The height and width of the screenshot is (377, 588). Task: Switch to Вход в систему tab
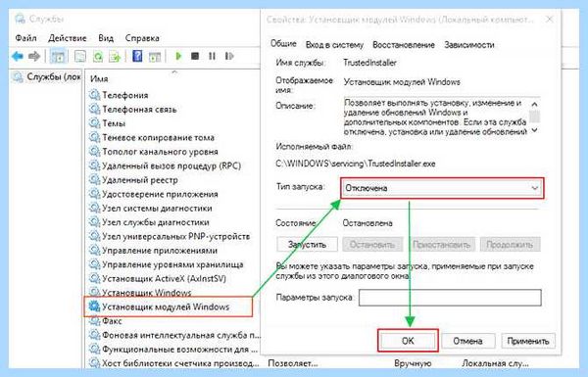tap(334, 45)
